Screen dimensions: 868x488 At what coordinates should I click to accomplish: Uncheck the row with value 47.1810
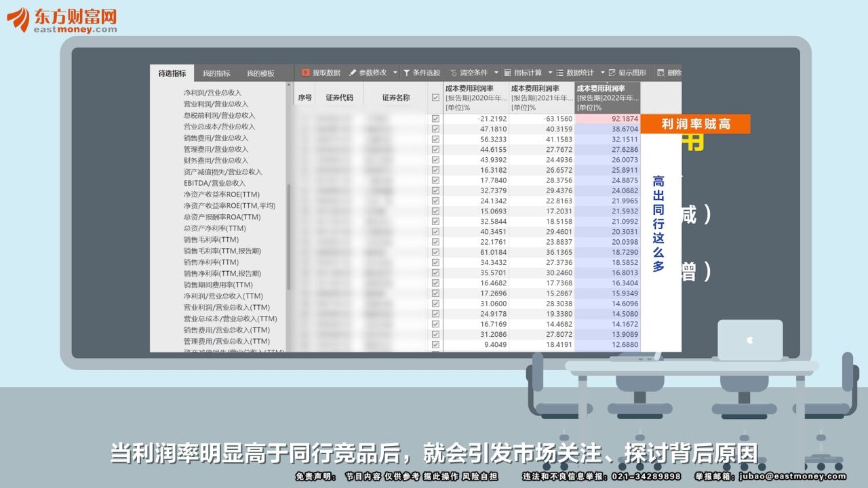[x=435, y=129]
